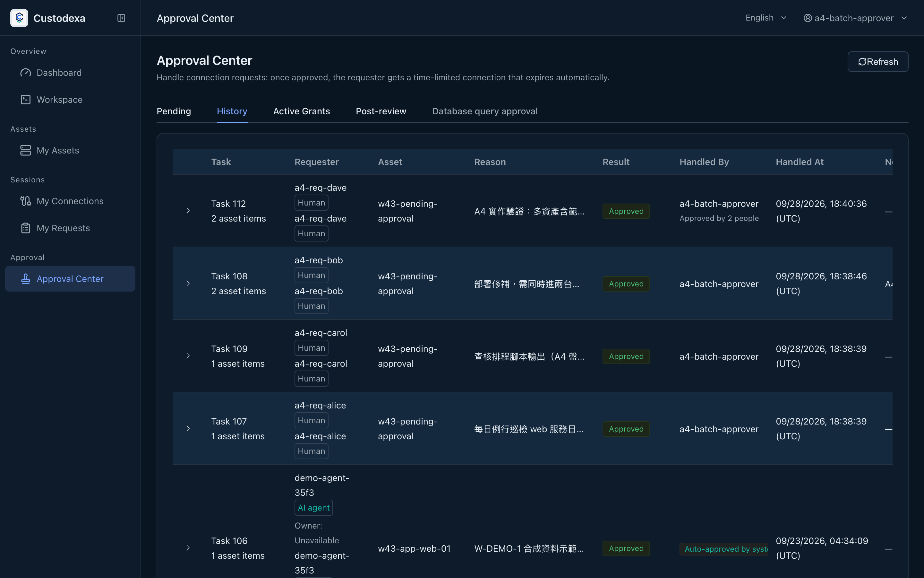Click the Task column header
This screenshot has height=578, width=924.
pyautogui.click(x=221, y=162)
